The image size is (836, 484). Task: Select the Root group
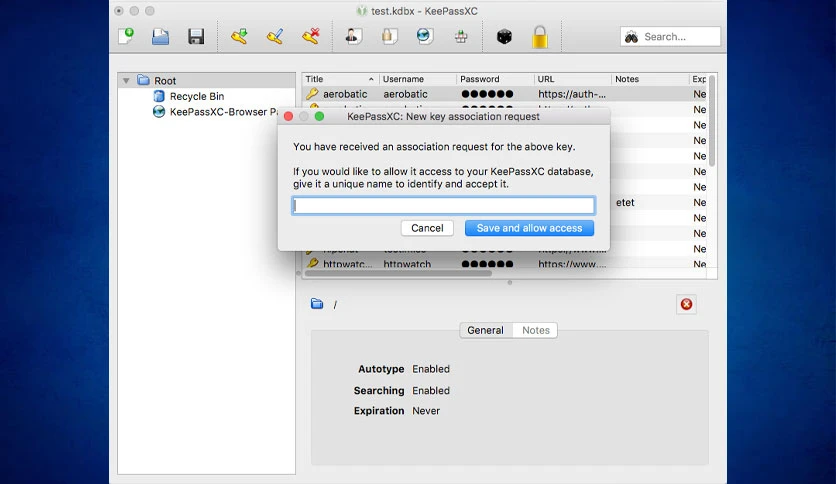165,80
